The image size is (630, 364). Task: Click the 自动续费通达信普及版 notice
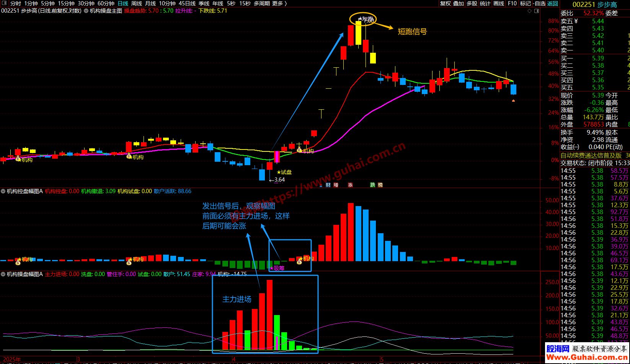point(591,156)
